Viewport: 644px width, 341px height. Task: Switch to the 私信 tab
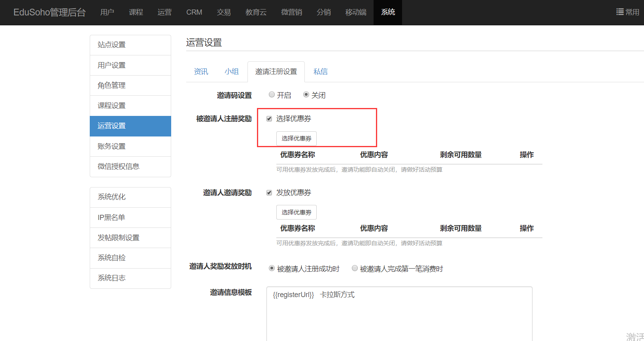pyautogui.click(x=320, y=72)
